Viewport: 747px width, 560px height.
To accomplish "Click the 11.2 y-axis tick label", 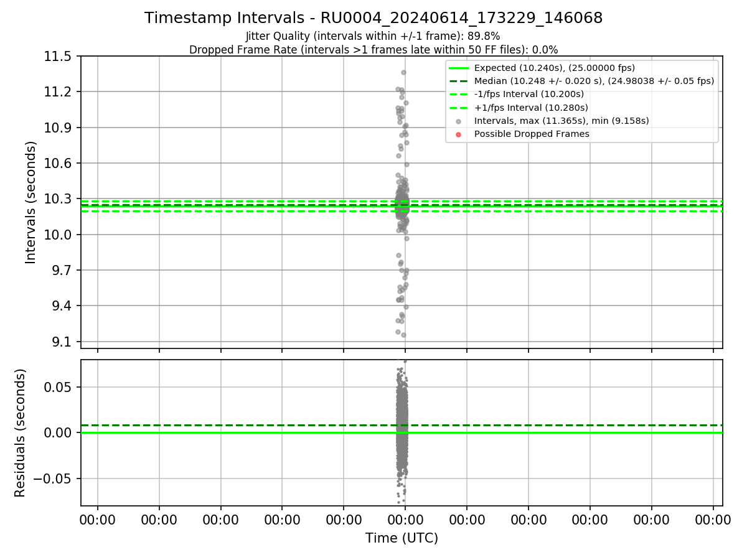I will [x=59, y=92].
